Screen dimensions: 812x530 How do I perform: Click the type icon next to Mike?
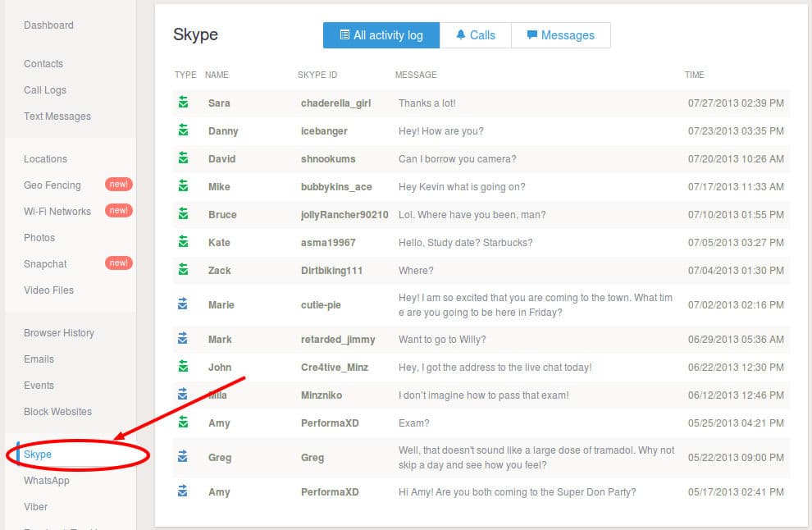click(184, 186)
